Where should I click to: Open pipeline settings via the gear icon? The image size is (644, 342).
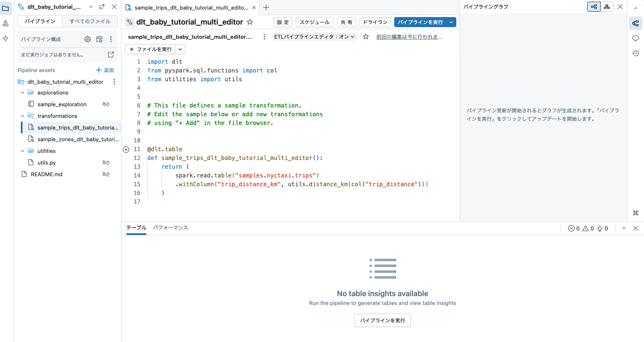pos(87,39)
